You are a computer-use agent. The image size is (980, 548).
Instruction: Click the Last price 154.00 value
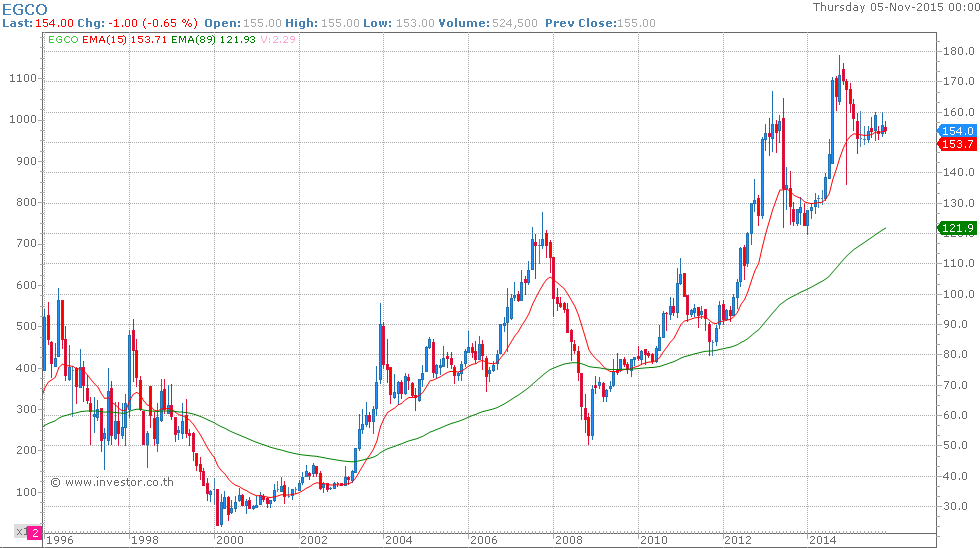54,23
